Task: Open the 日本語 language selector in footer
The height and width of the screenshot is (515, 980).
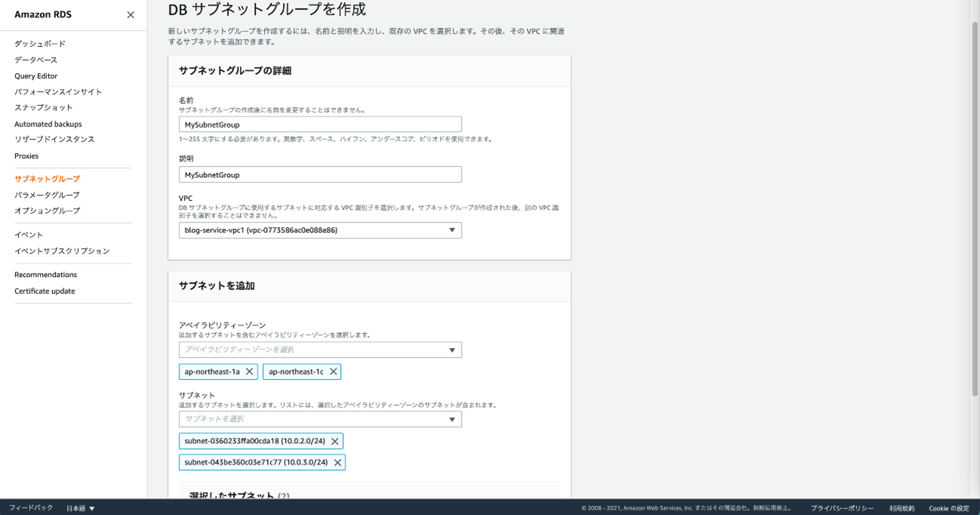Action: tap(80, 508)
